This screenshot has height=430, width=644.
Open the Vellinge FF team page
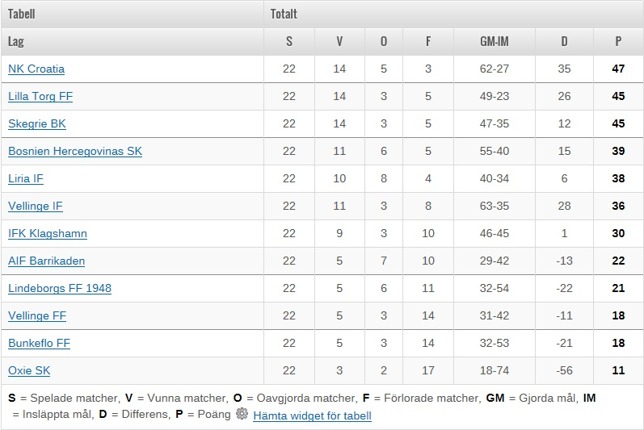point(37,316)
